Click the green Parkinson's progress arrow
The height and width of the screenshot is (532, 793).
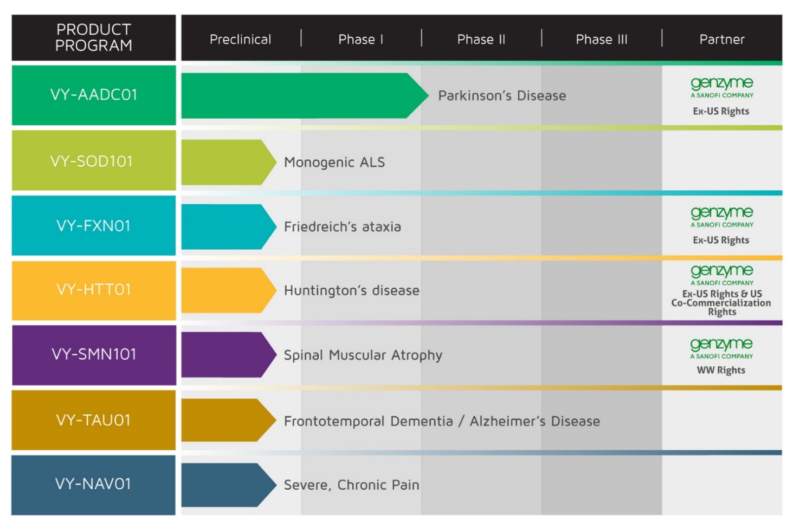pos(298,96)
